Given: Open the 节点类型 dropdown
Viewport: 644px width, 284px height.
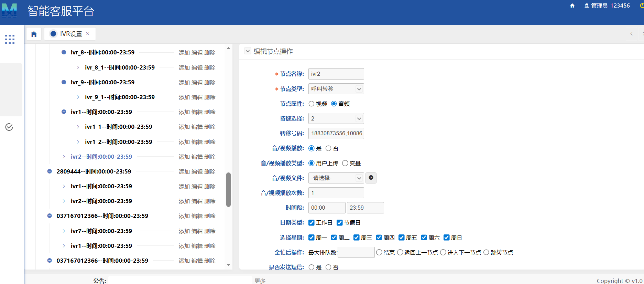Looking at the screenshot, I should [x=336, y=89].
